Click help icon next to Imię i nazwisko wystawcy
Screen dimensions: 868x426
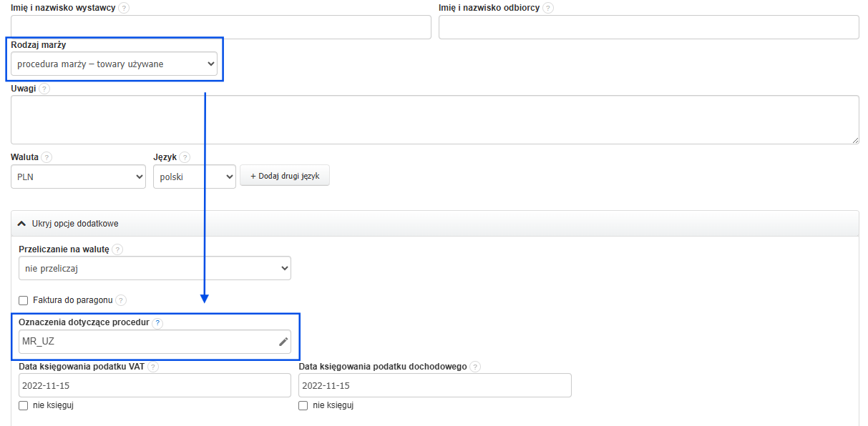[x=125, y=8]
